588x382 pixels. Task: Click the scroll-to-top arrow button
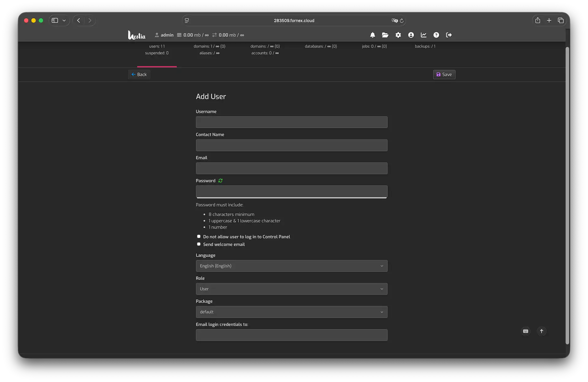(x=541, y=331)
